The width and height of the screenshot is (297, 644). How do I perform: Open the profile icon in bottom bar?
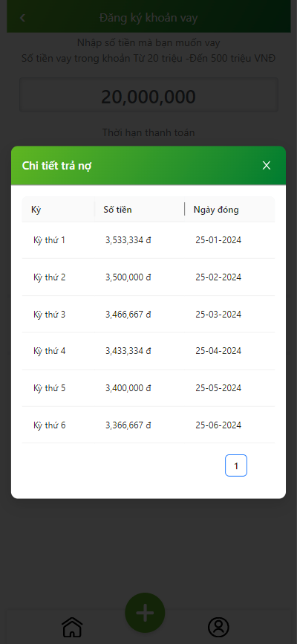click(x=218, y=627)
